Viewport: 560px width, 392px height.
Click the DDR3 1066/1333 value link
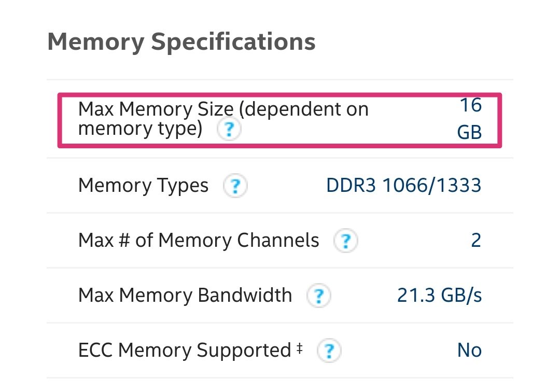click(405, 186)
